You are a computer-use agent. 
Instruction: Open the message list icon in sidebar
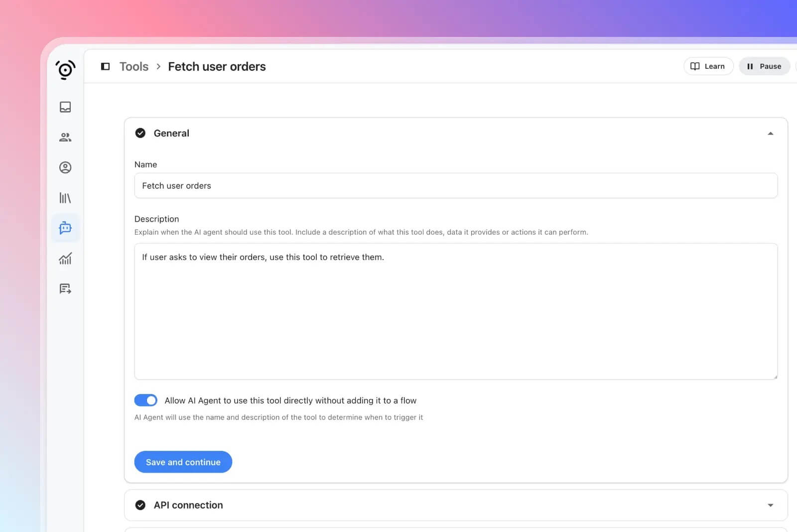pos(65,289)
